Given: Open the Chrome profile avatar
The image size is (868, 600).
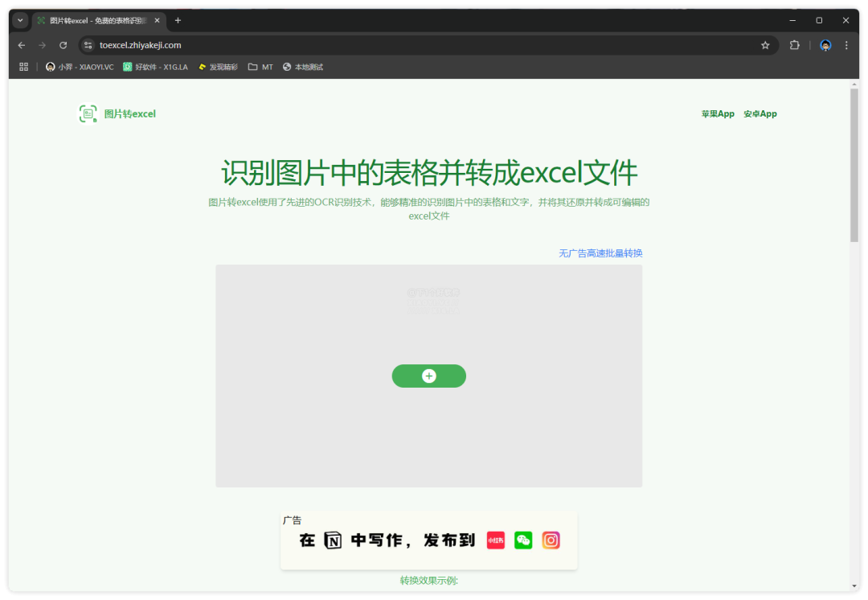Looking at the screenshot, I should 825,45.
